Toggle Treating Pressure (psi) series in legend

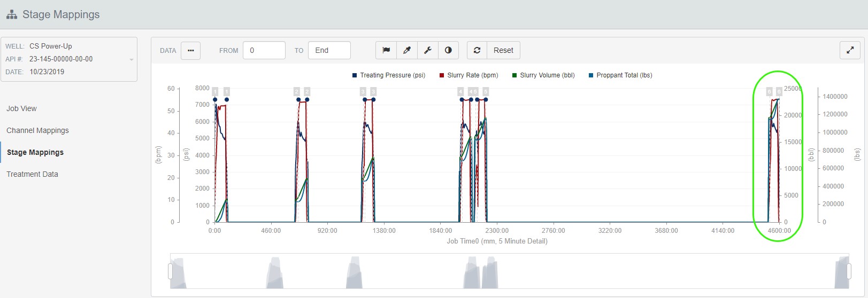pyautogui.click(x=389, y=75)
